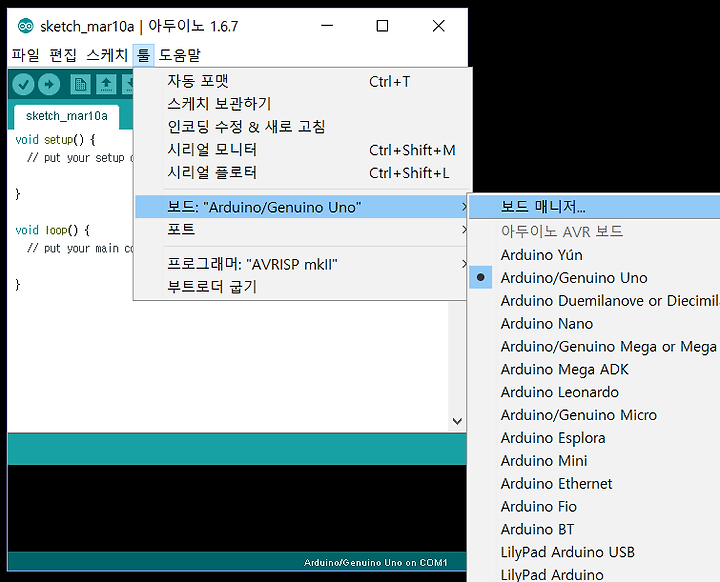Select Arduino Leonardo board
Viewport: 720px width, 582px height.
[595, 392]
